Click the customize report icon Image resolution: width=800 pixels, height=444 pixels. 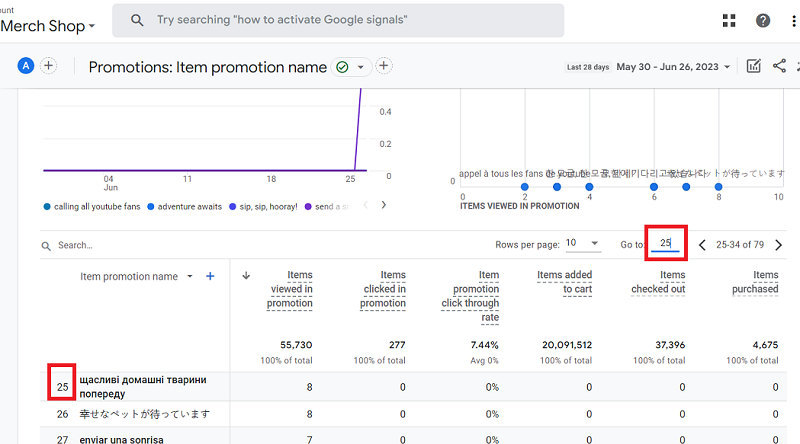754,67
